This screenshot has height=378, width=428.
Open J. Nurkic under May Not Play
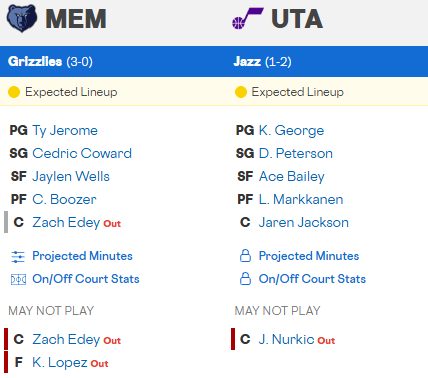tap(286, 339)
